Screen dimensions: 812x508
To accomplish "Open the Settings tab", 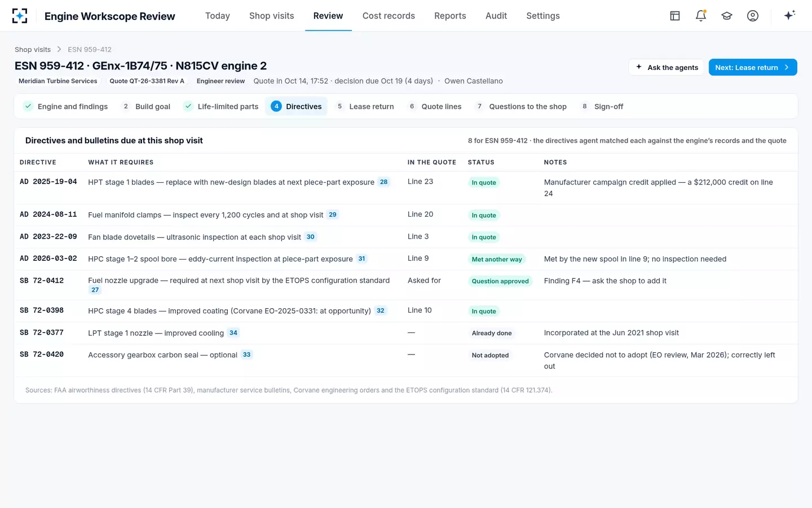I will coord(543,16).
